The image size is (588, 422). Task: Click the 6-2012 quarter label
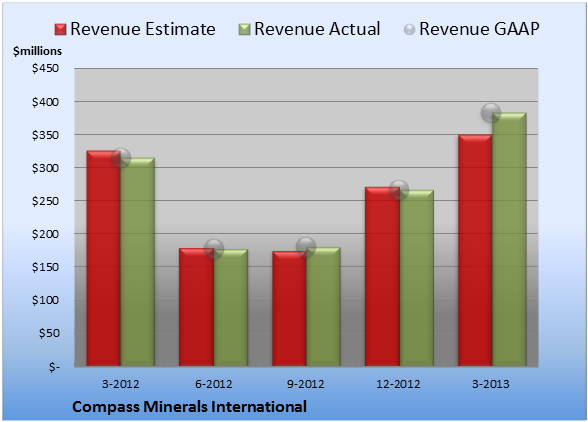coord(213,384)
